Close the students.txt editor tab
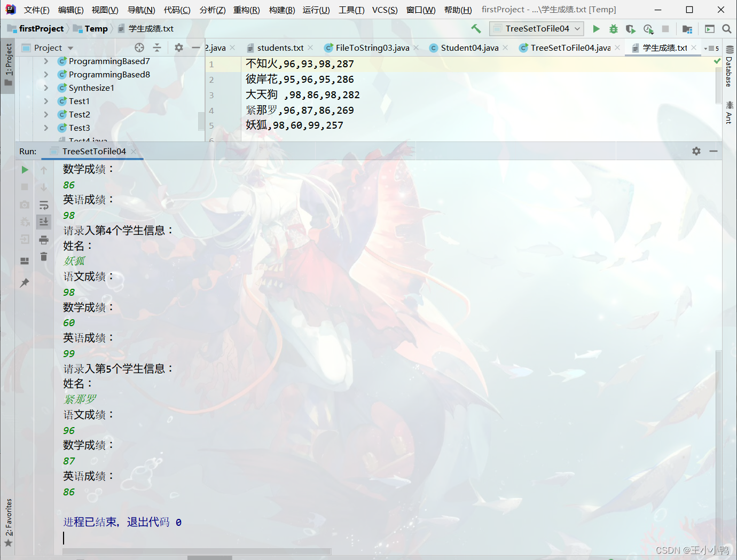Screen dimensions: 737x560 [x=310, y=48]
